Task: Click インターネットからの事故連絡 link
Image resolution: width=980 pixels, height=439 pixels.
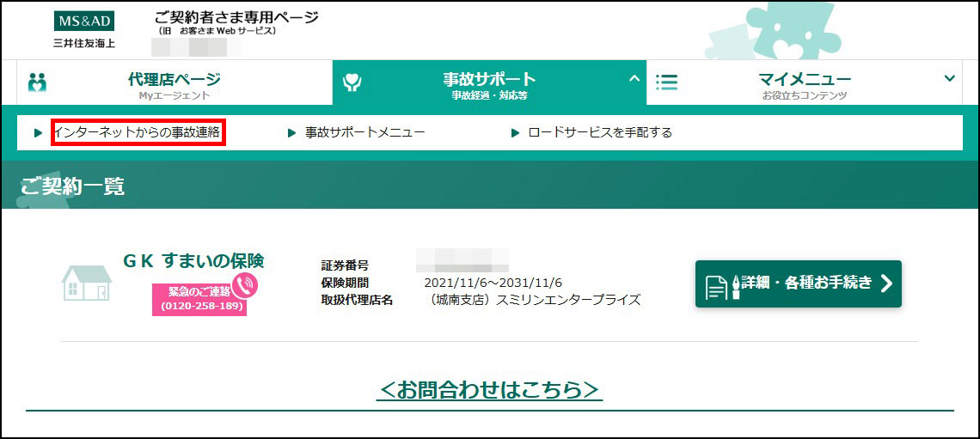Action: tap(138, 133)
